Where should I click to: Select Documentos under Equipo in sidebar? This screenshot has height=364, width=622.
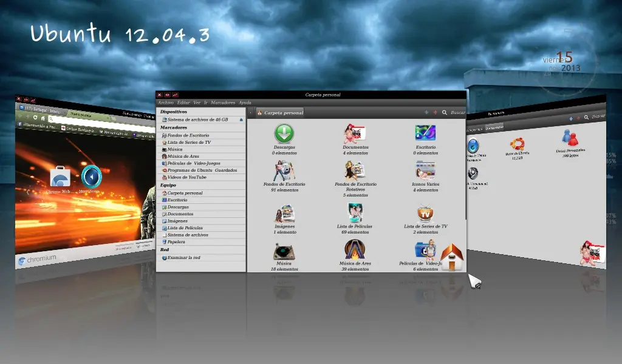click(x=200, y=214)
